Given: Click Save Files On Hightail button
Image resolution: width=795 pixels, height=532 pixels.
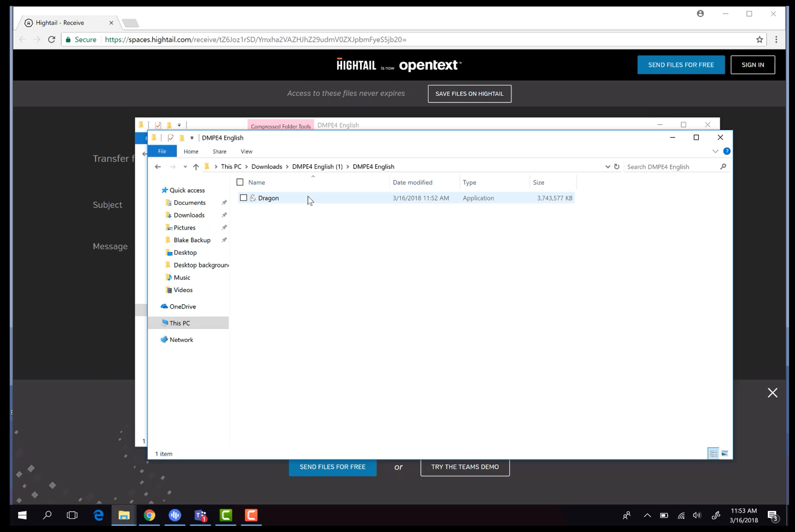Looking at the screenshot, I should (x=469, y=93).
